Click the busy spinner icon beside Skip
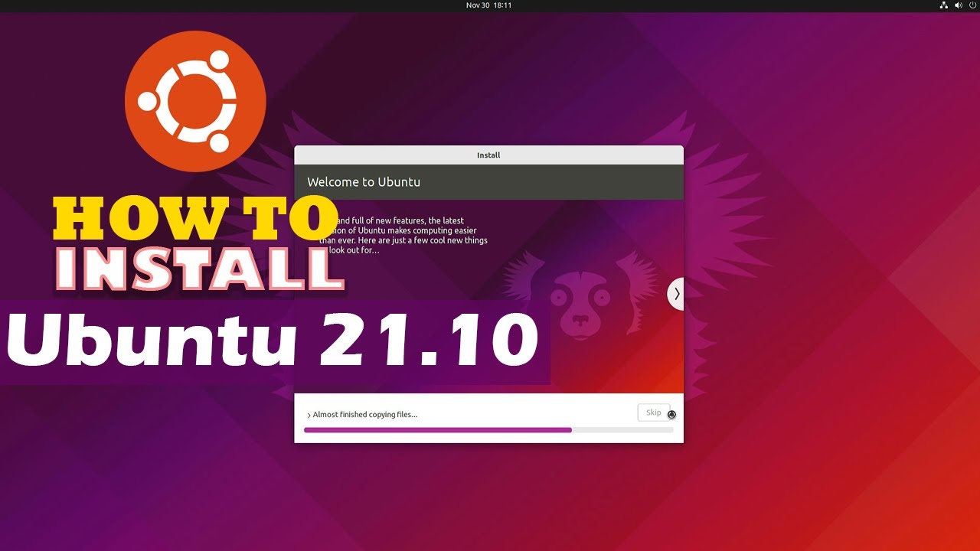This screenshot has height=551, width=980. click(671, 415)
